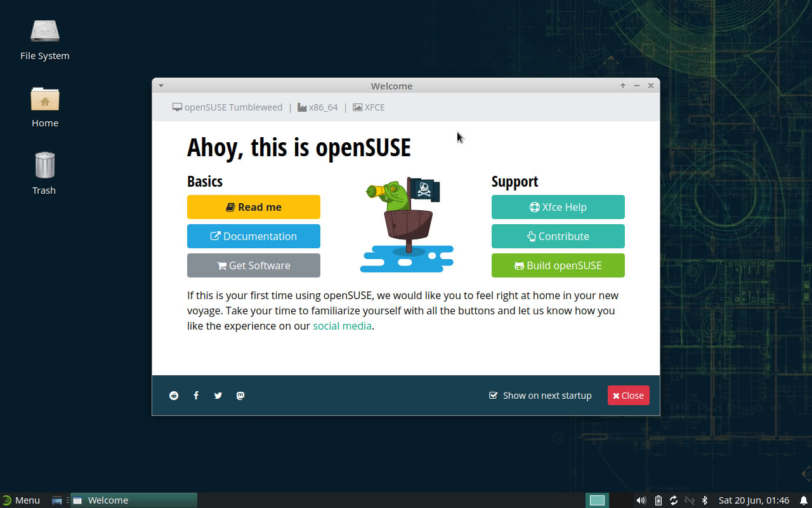Click the software update tray icon
Screen dimensions: 812x508
[x=674, y=500]
